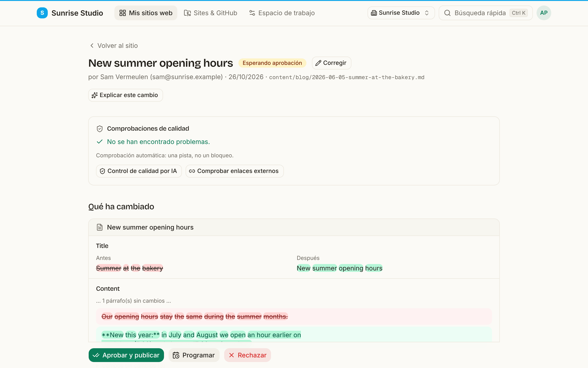This screenshot has height=368, width=588.
Task: Click the building icon in the workspace switcher
Action: pyautogui.click(x=374, y=13)
